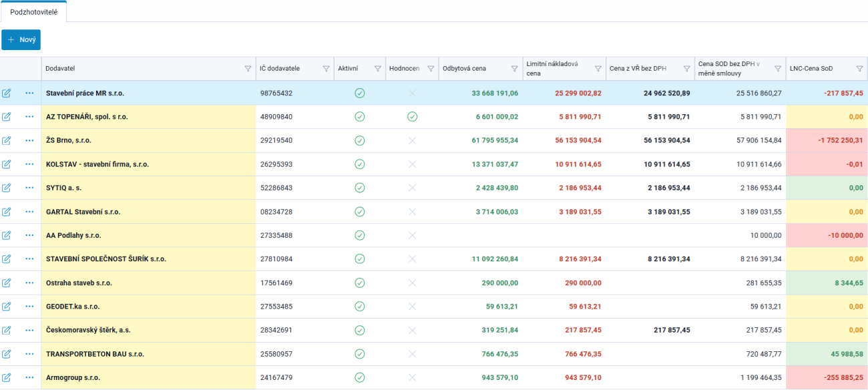Open filter for Dodavatel column
The height and width of the screenshot is (390, 868).
[x=248, y=69]
